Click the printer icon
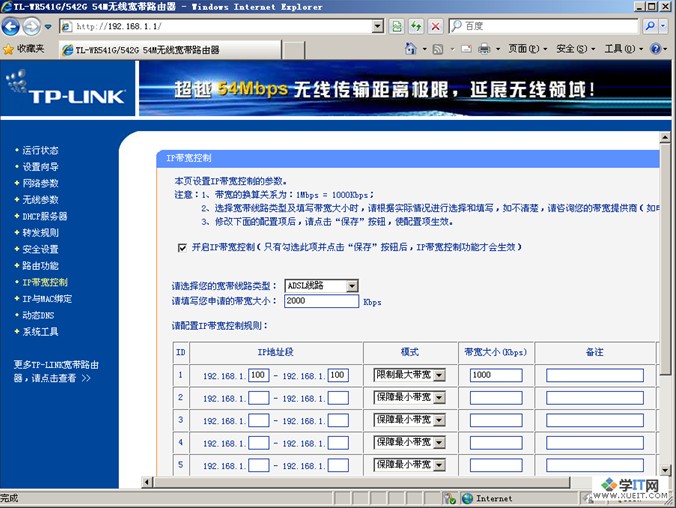 pos(485,49)
